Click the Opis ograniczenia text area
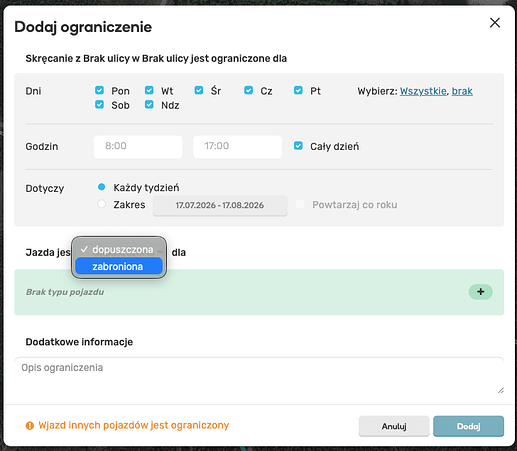Image resolution: width=517 pixels, height=451 pixels. 259,376
